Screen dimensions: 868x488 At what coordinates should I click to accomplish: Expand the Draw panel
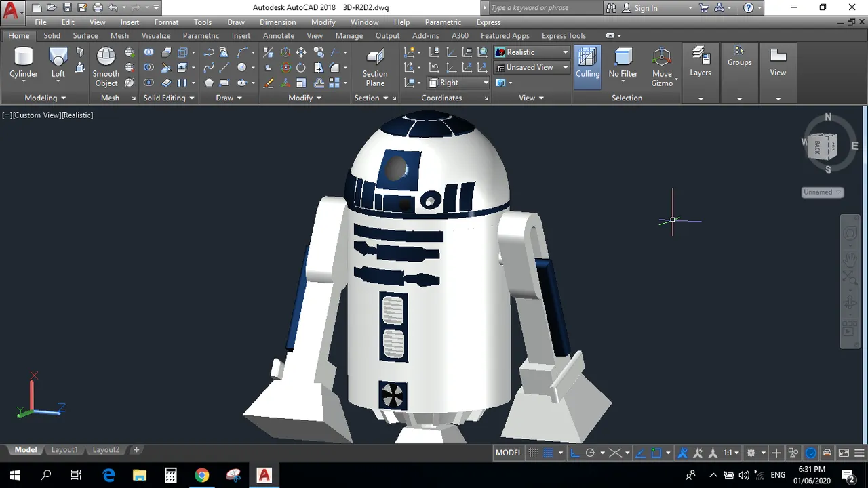(229, 98)
